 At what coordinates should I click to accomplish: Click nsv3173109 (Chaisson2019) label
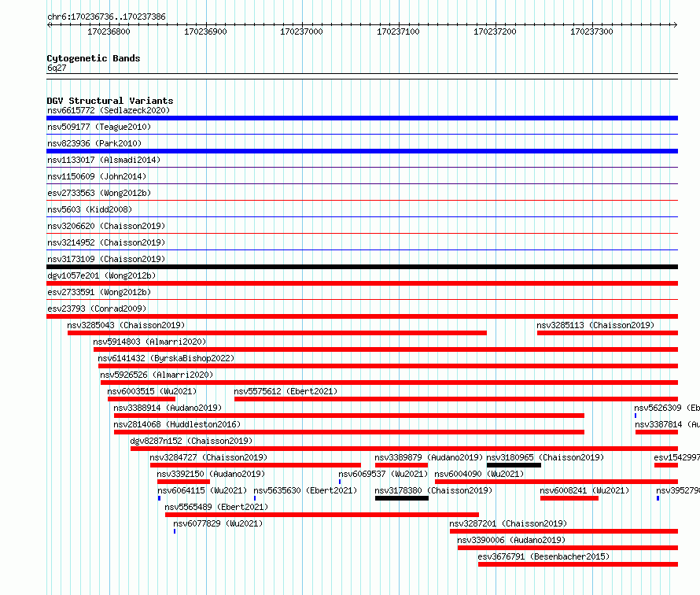pos(106,259)
